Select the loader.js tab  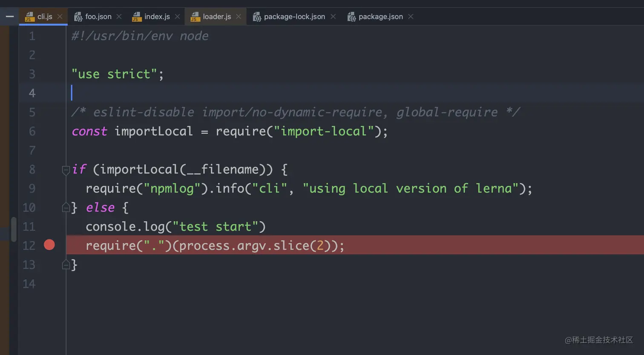coord(216,17)
